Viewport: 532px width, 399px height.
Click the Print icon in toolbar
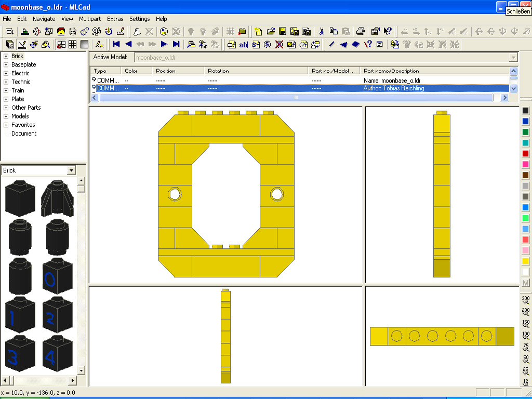[x=361, y=31]
